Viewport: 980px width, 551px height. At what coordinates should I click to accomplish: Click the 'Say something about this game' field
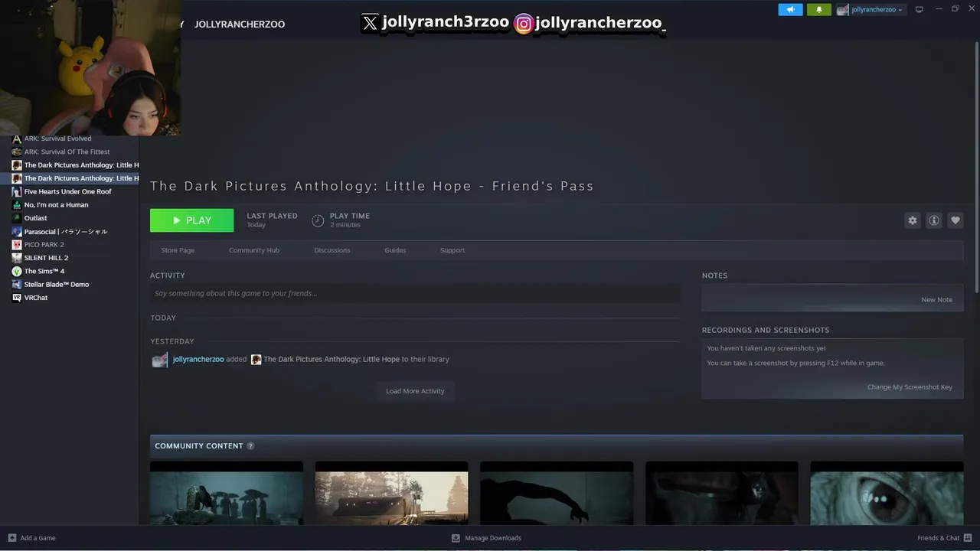pyautogui.click(x=415, y=293)
